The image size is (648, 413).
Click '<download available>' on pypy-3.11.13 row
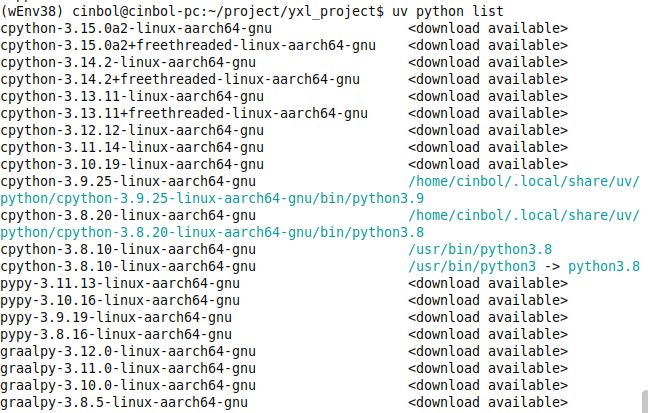[x=488, y=283]
